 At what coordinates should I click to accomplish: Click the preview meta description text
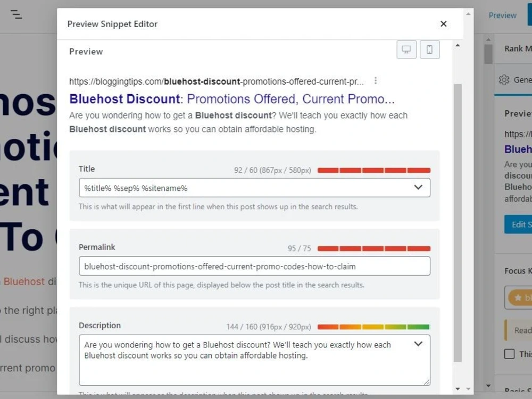tap(238, 122)
